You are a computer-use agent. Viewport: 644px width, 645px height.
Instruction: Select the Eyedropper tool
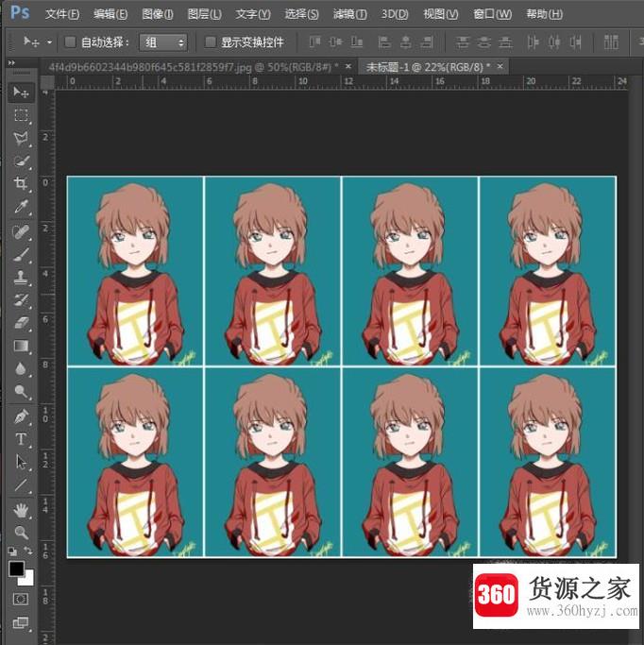coord(21,207)
